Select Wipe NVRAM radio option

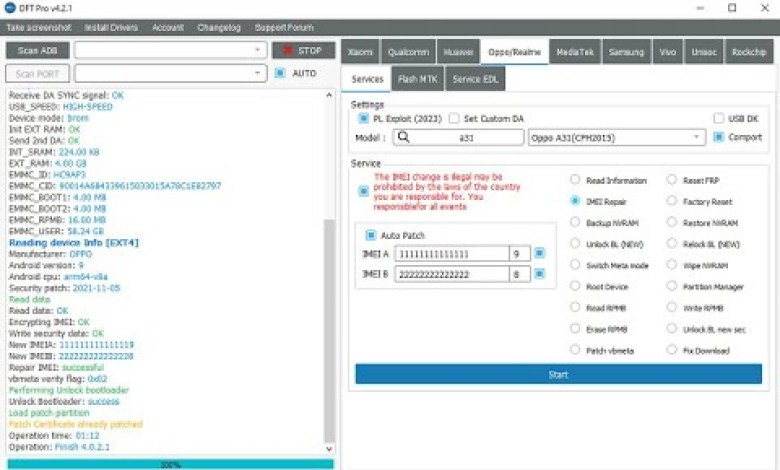pyautogui.click(x=672, y=265)
